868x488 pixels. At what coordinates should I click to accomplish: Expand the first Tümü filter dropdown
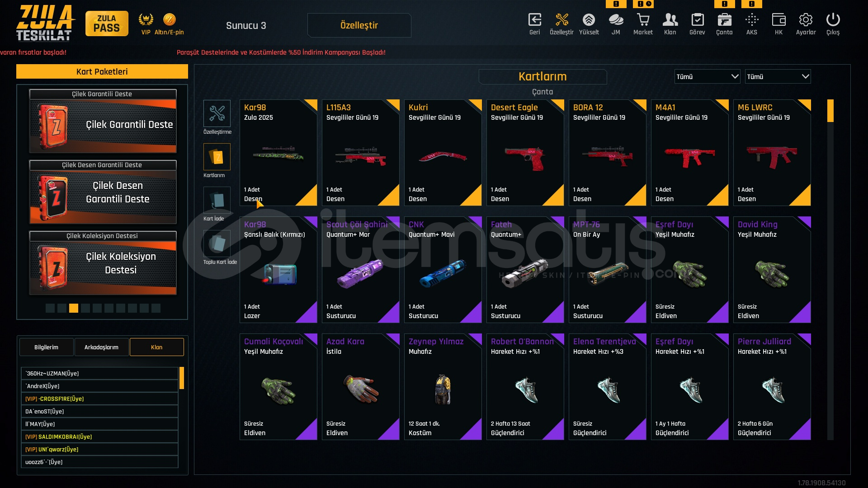707,76
